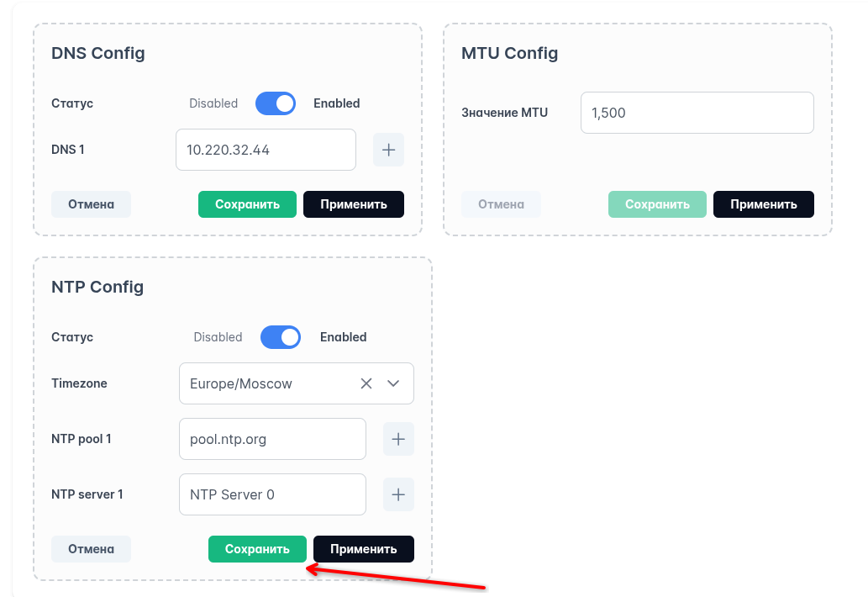This screenshot has width=868, height=597.
Task: Focus the NTP server 1 input field
Action: point(272,494)
